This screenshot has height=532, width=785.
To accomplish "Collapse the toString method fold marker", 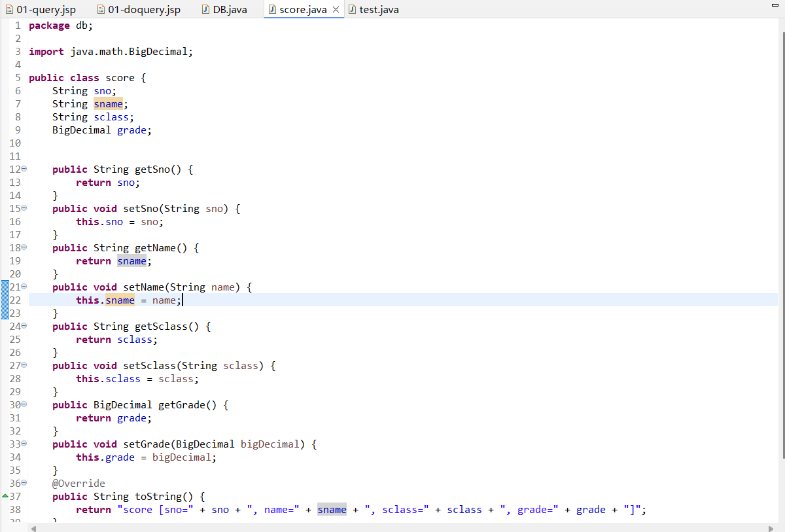I will coord(24,483).
